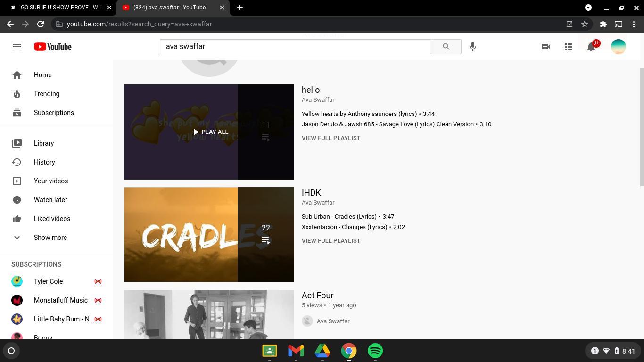
Task: Open Home in the sidebar
Action: pos(57,75)
